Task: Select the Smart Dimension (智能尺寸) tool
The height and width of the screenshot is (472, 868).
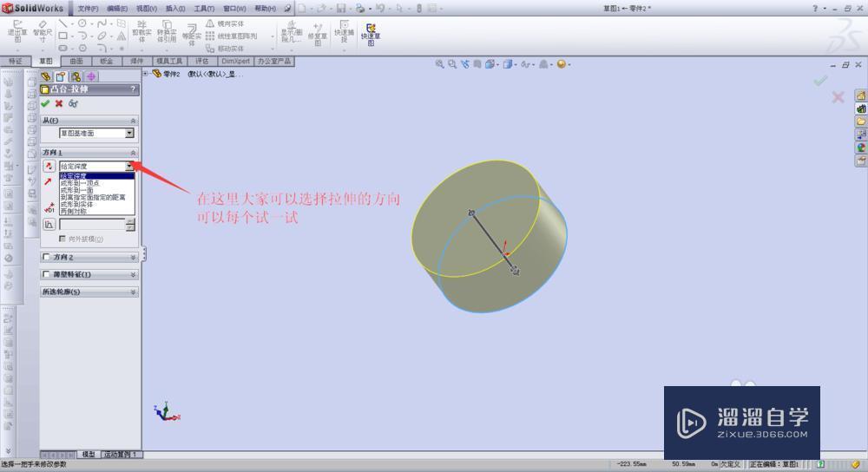Action: point(43,31)
